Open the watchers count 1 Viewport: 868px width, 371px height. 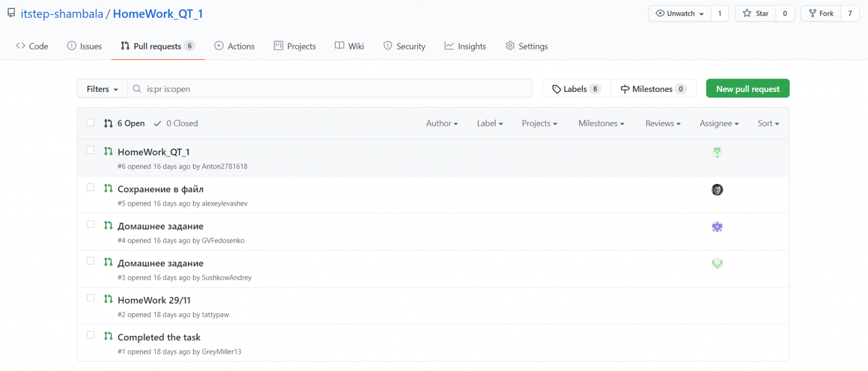[x=720, y=13]
